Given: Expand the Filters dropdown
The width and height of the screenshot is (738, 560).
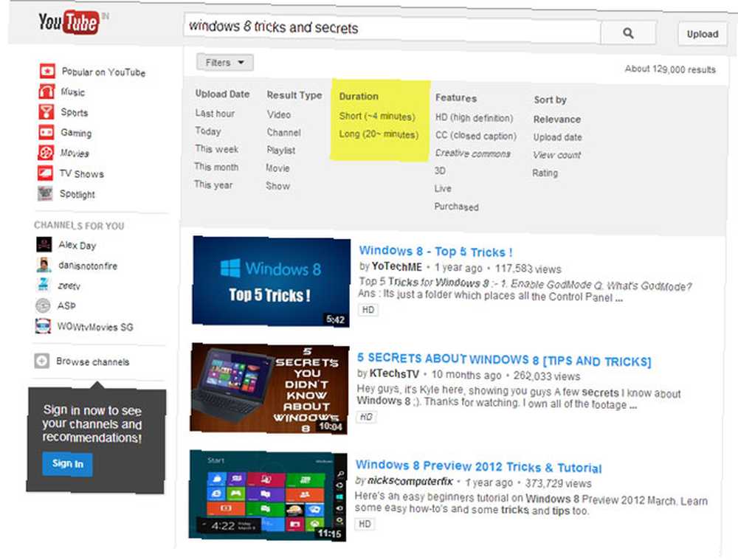Looking at the screenshot, I should (225, 63).
